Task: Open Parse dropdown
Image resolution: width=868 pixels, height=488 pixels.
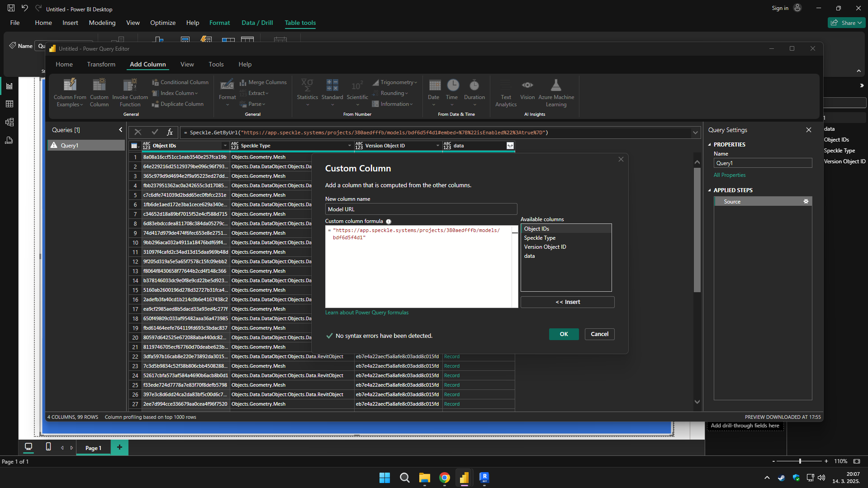Action: 252,104
